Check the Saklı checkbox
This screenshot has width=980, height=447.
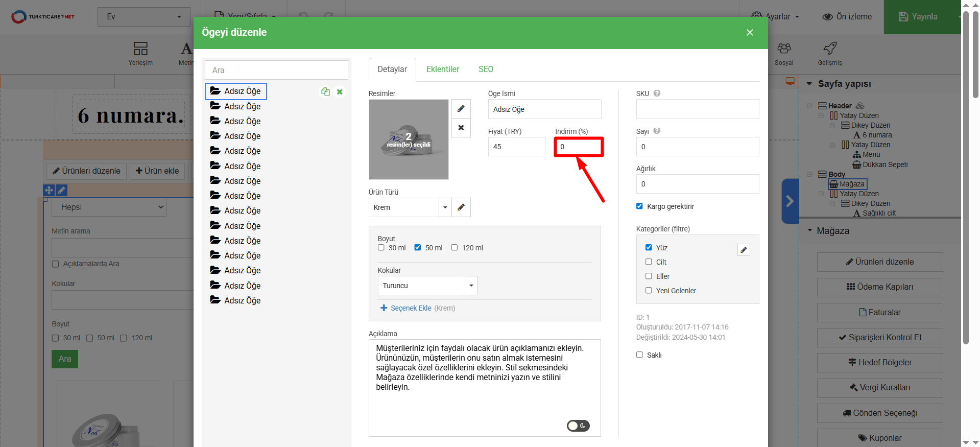tap(639, 355)
